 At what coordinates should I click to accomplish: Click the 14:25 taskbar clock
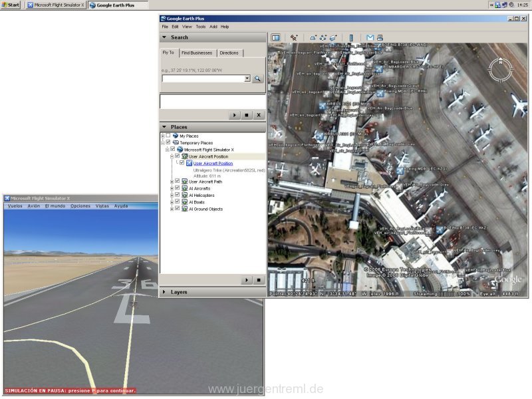[522, 5]
